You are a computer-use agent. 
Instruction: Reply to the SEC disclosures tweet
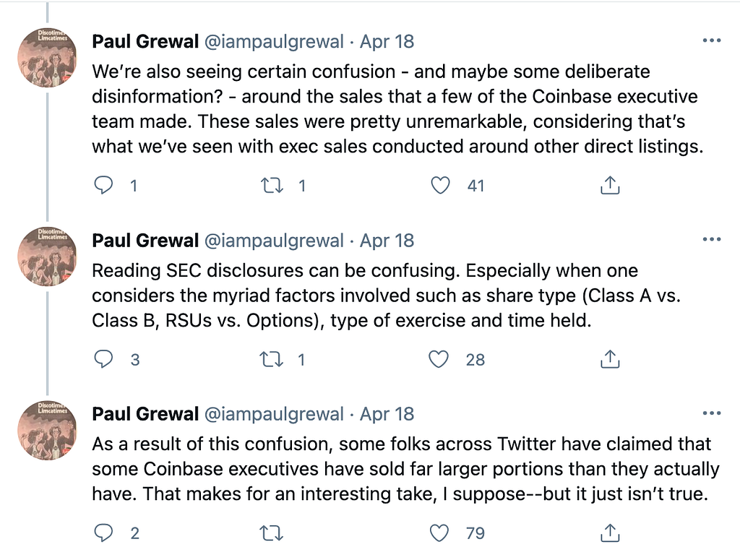click(x=104, y=359)
